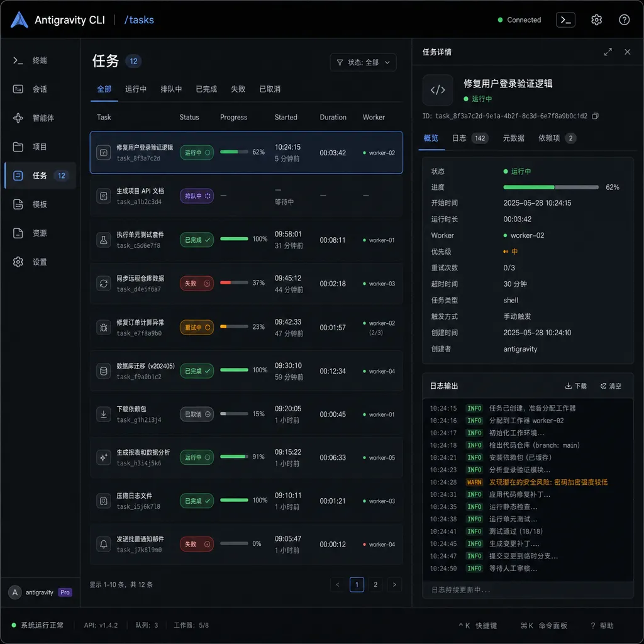Click the antigravity Pro user account
The height and width of the screenshot is (644, 644).
[40, 592]
